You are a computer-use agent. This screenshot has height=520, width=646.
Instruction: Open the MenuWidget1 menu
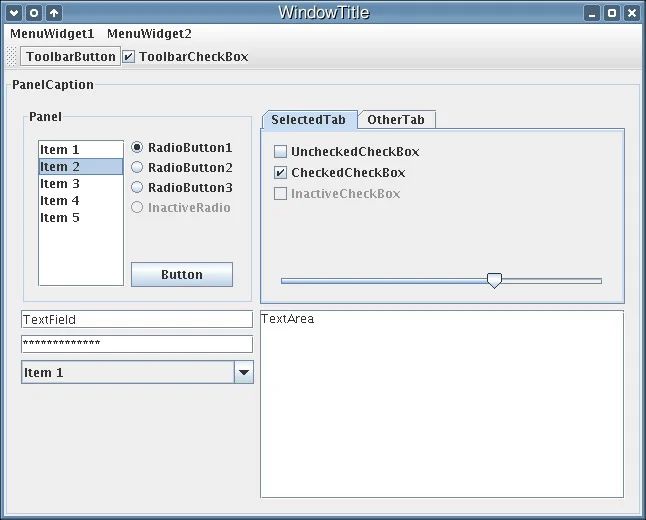[52, 34]
